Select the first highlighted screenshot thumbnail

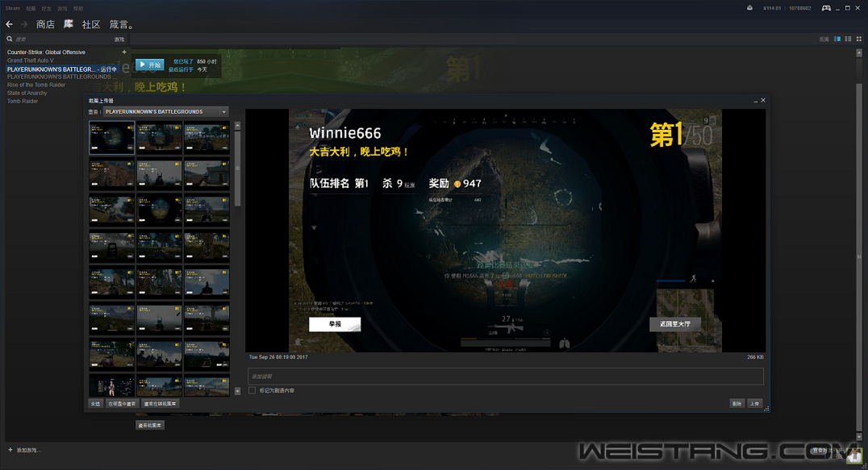pyautogui.click(x=112, y=138)
